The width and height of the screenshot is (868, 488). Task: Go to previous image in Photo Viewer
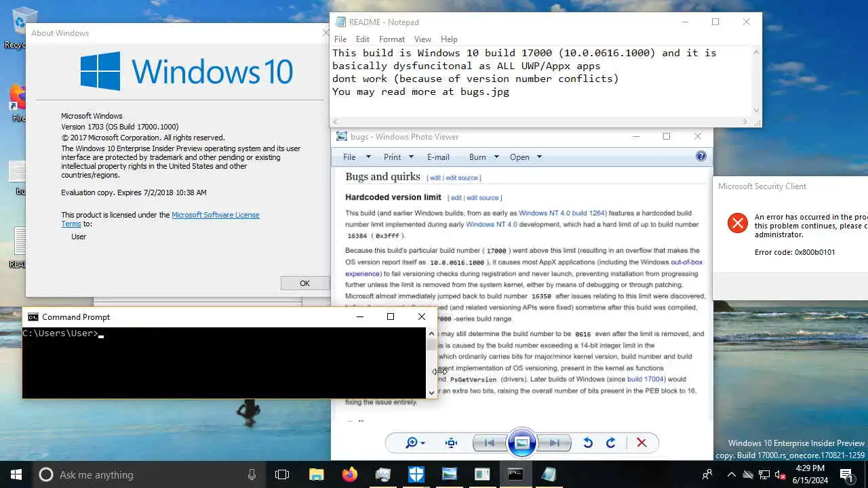point(489,443)
